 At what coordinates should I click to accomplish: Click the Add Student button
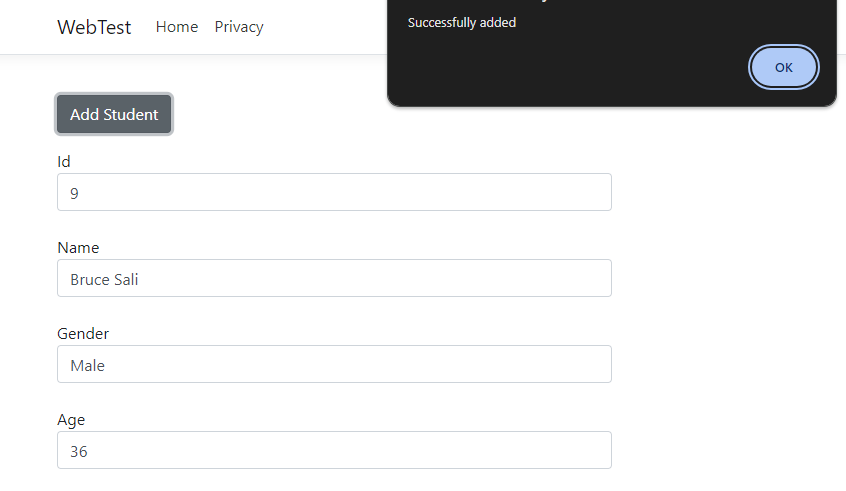(x=114, y=114)
